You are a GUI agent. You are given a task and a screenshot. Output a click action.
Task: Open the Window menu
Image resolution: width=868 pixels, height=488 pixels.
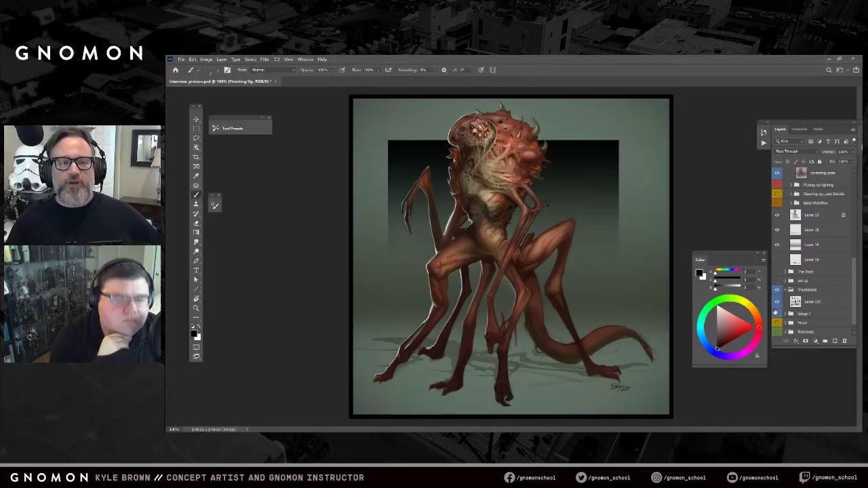pos(305,60)
